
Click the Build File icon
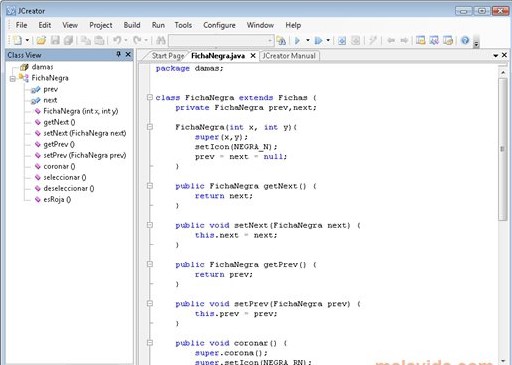pyautogui.click(x=356, y=41)
